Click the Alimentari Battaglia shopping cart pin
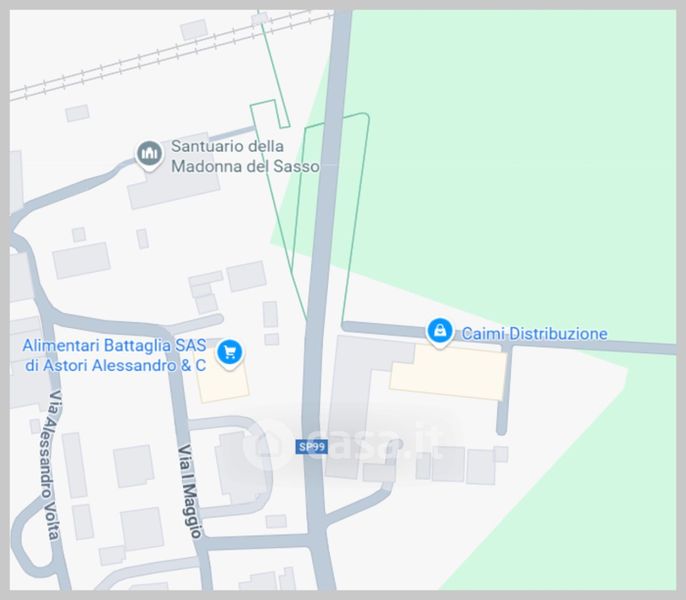 [x=230, y=354]
